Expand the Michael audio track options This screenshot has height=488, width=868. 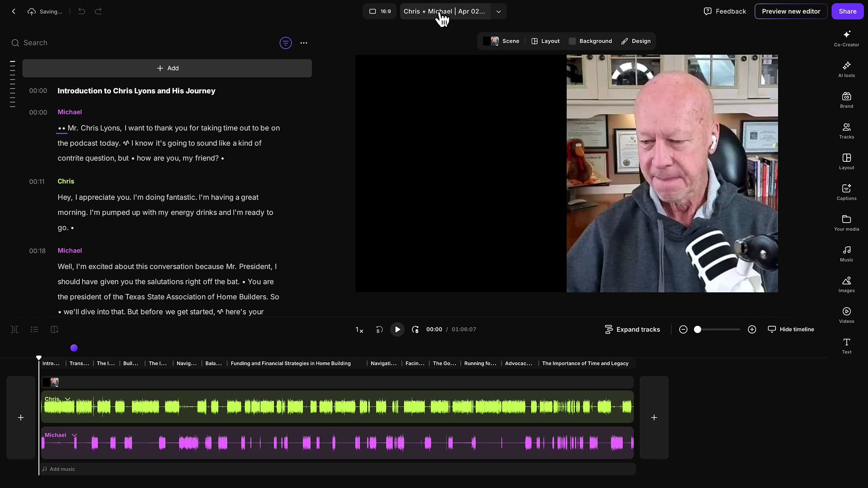click(x=74, y=435)
